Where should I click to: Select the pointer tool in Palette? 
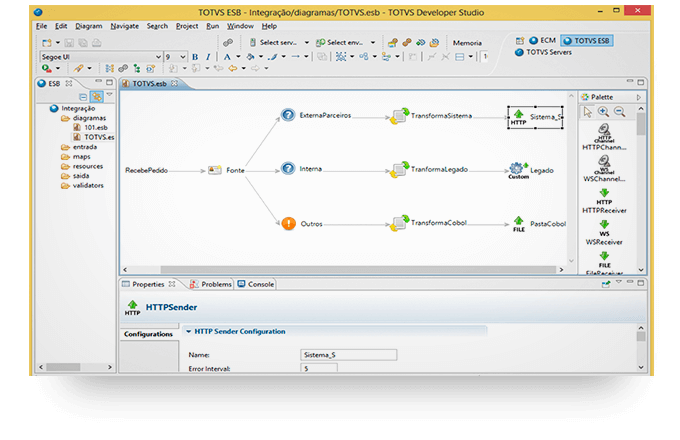(588, 112)
